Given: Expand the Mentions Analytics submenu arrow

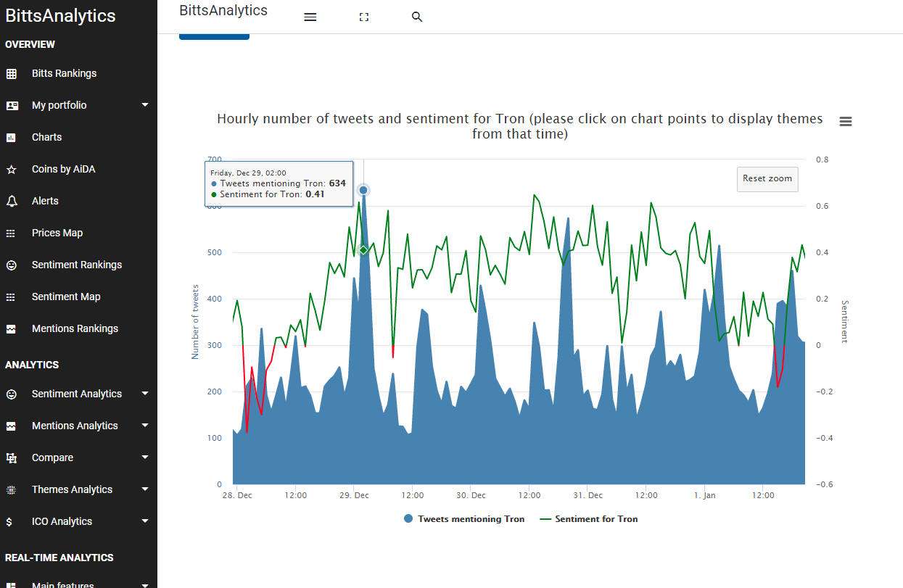Looking at the screenshot, I should 145,426.
